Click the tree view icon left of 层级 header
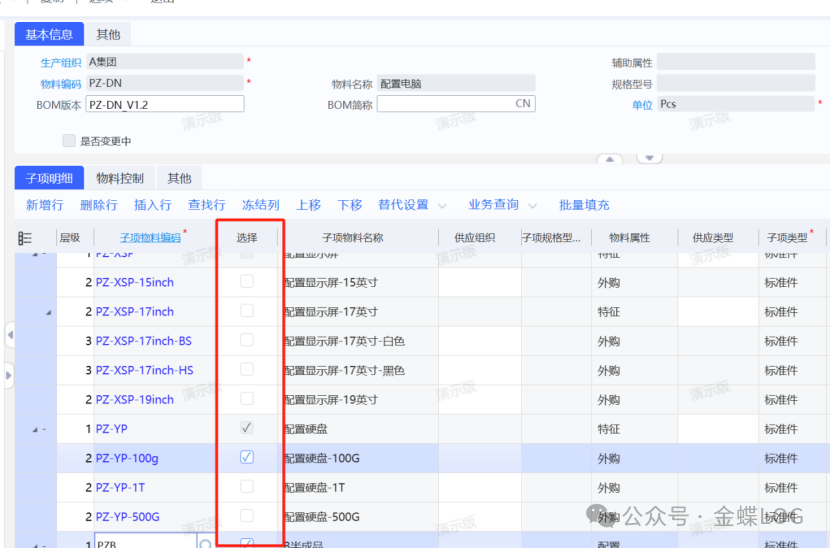The height and width of the screenshot is (549, 830). pyautogui.click(x=25, y=238)
